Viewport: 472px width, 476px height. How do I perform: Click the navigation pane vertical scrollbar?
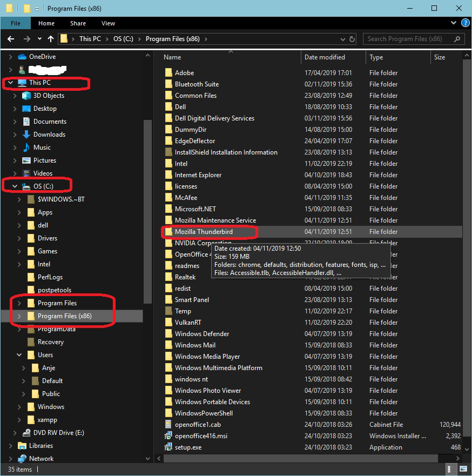coord(147,212)
